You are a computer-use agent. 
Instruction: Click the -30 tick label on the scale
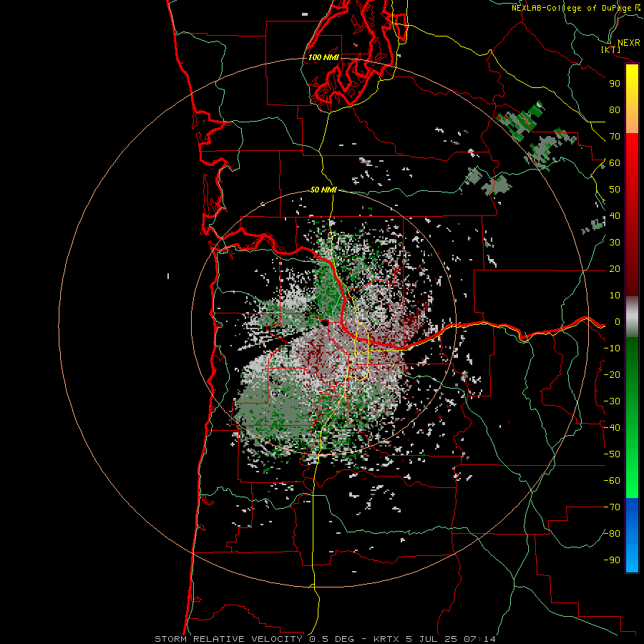pyautogui.click(x=612, y=401)
